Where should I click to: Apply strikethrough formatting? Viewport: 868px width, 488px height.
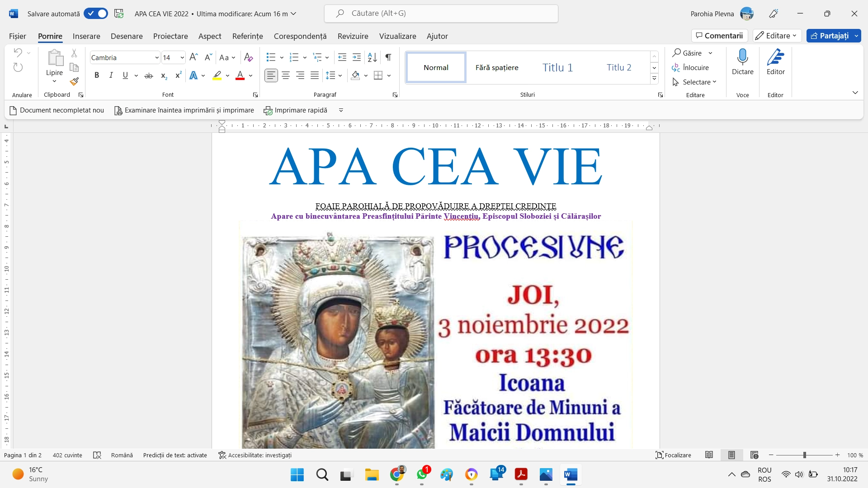click(149, 75)
